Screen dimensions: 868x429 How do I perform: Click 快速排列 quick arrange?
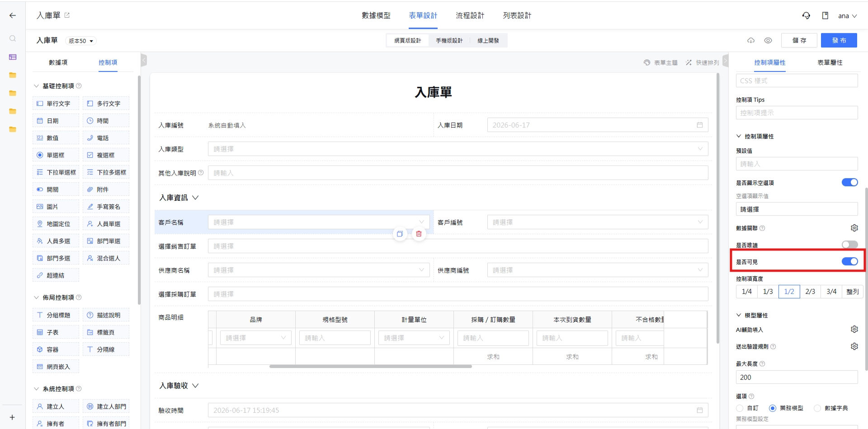pos(702,63)
